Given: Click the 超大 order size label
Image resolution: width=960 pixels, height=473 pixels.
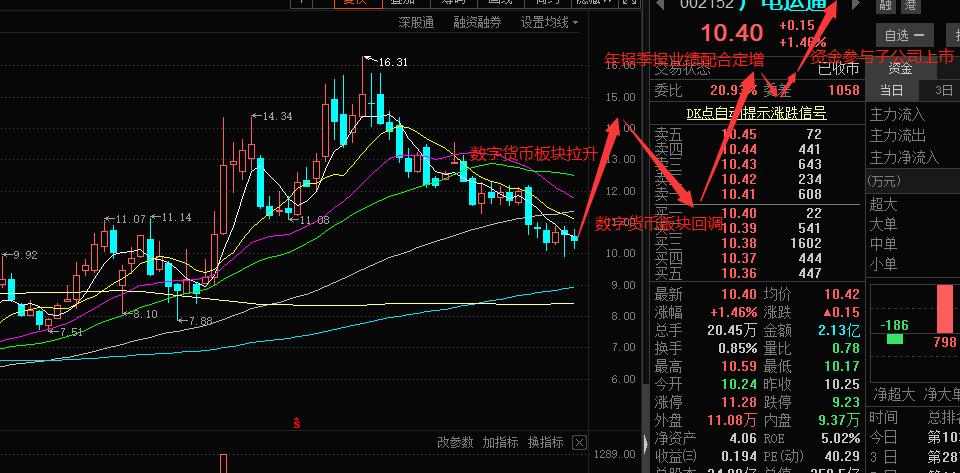Looking at the screenshot, I should click(883, 204).
